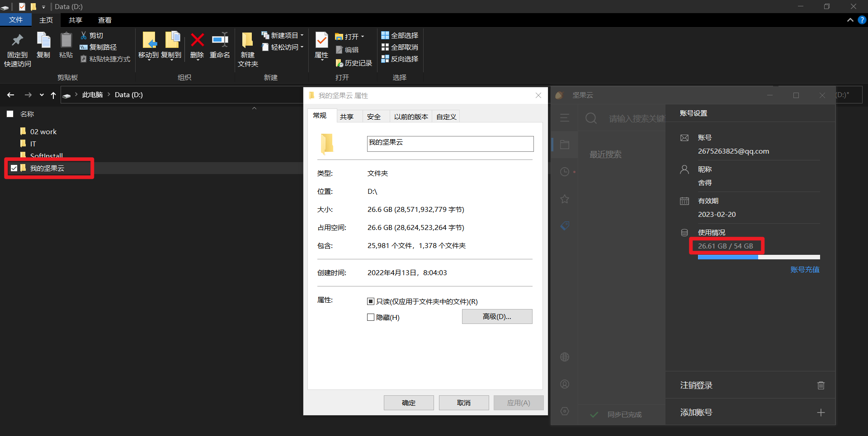Toggle the select-all checkbox beside Name header
The image size is (868, 436).
pyautogui.click(x=10, y=114)
